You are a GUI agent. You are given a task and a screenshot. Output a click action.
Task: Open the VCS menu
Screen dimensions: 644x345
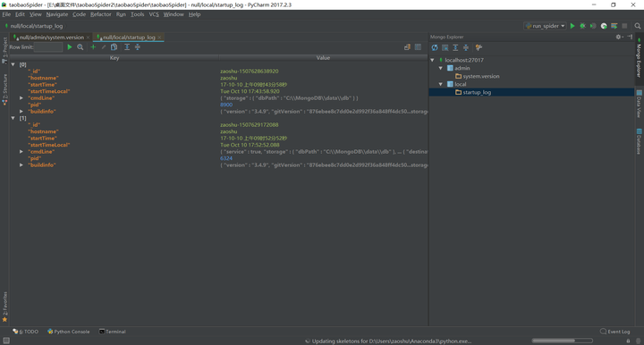click(x=154, y=14)
